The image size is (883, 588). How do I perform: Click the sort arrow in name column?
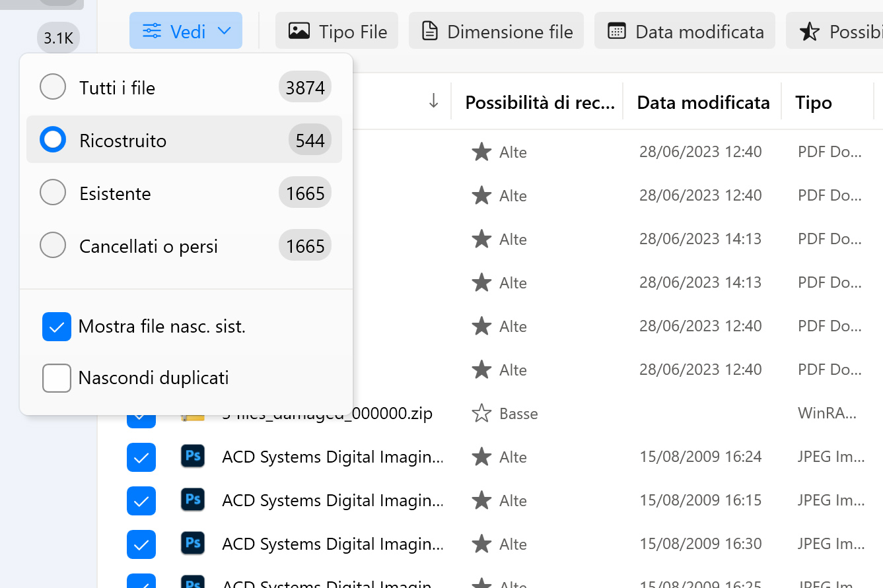(x=433, y=101)
